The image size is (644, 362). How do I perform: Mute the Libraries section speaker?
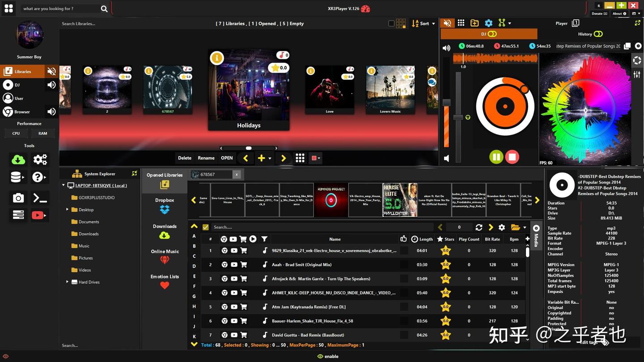[x=52, y=71]
